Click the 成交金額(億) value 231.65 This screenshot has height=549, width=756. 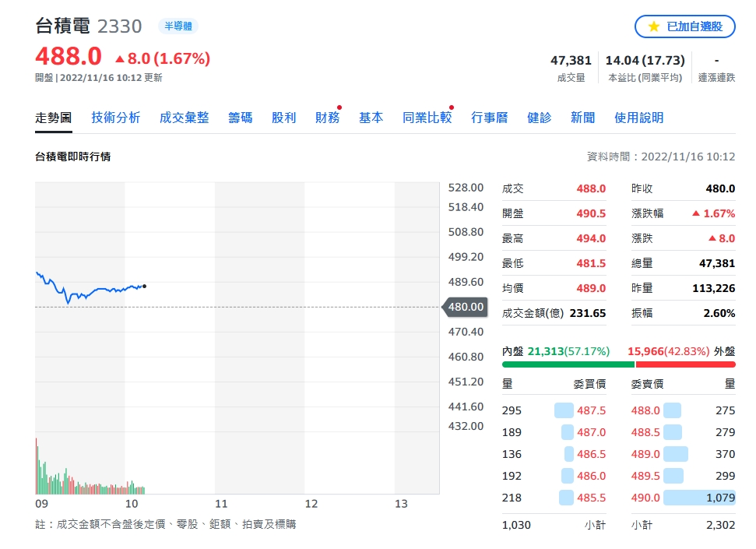(x=588, y=314)
